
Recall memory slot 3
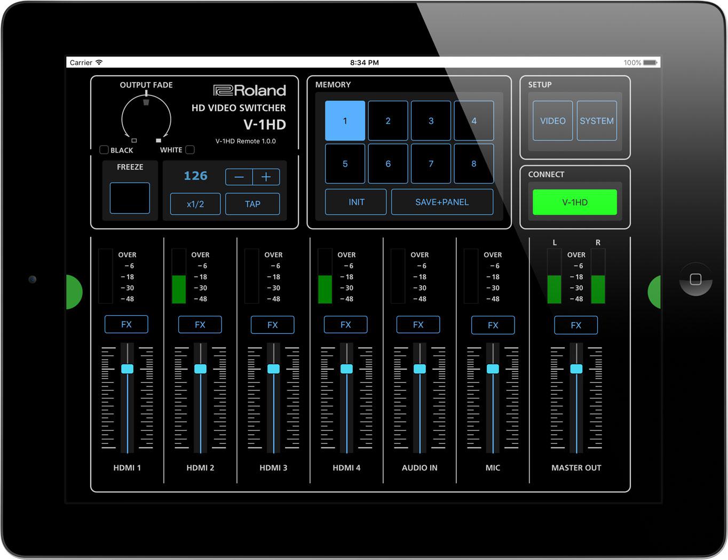[431, 121]
